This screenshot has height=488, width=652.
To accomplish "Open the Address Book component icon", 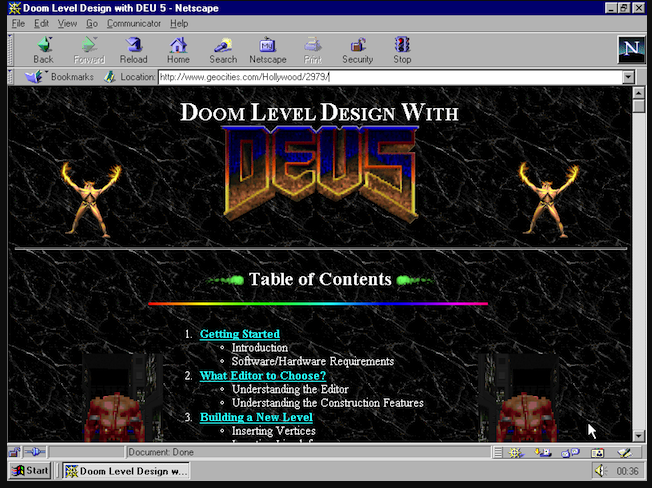I will click(598, 453).
